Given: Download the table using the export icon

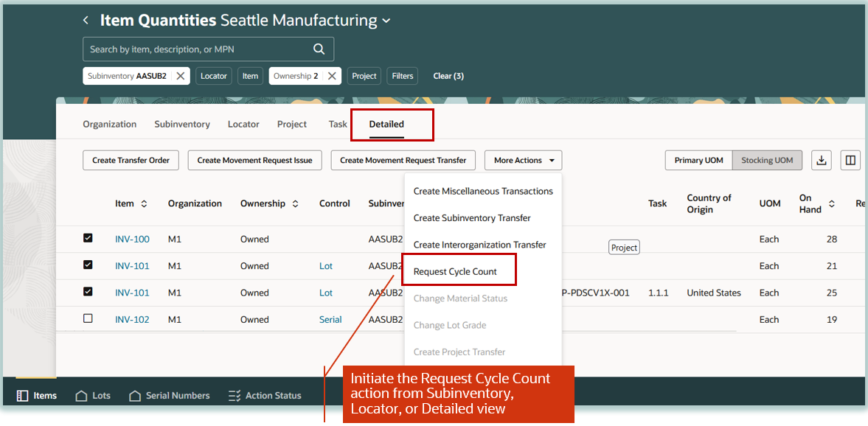Looking at the screenshot, I should [x=822, y=161].
